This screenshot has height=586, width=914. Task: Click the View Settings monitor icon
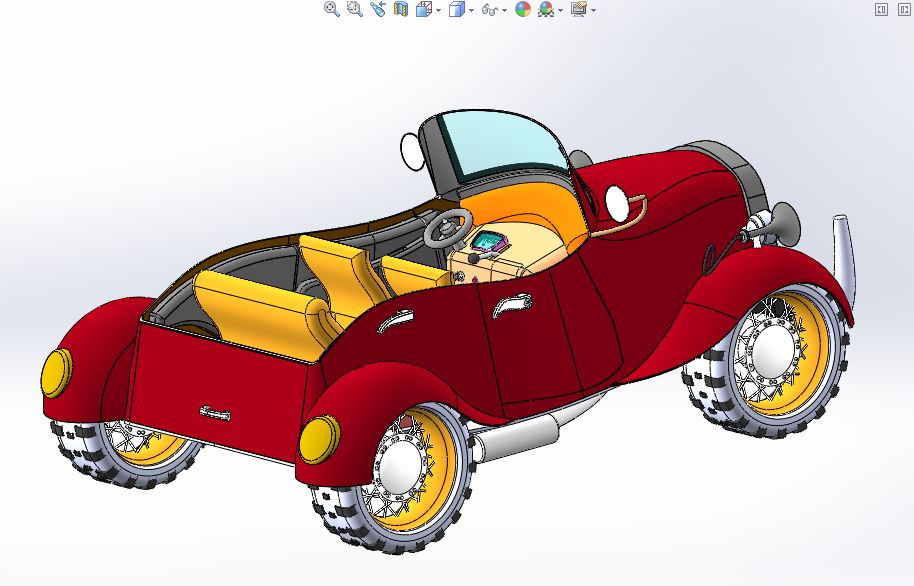pyautogui.click(x=579, y=9)
